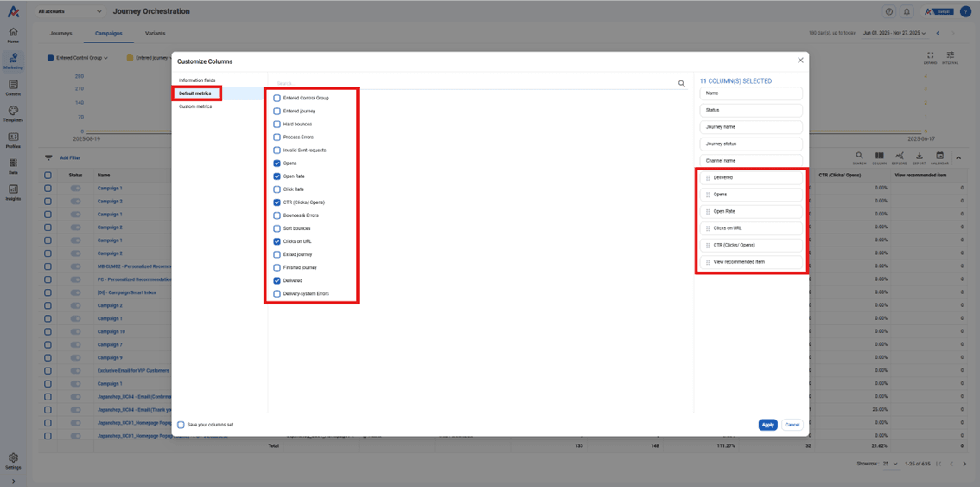This screenshot has width=980, height=487.
Task: Switch to the Journeys tab
Action: (60, 33)
